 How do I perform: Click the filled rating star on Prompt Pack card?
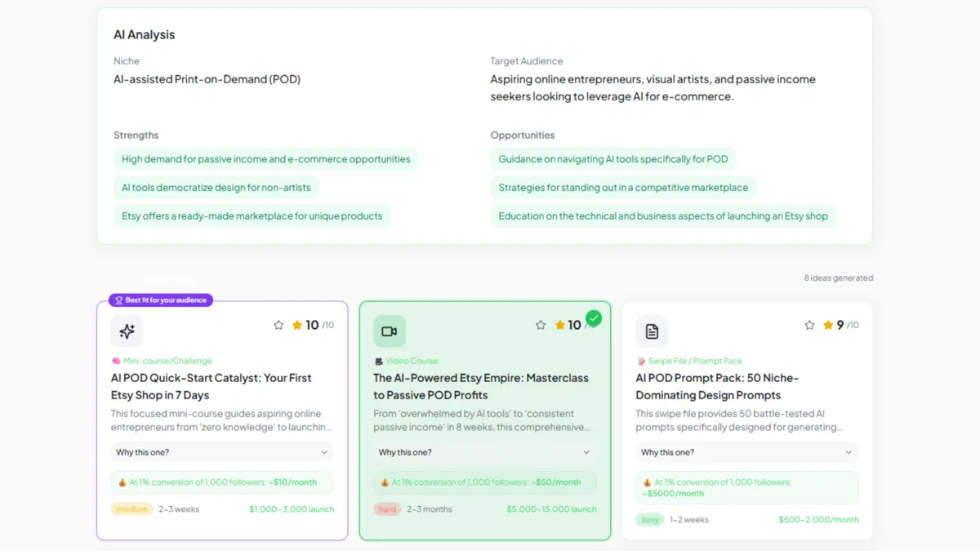click(828, 325)
